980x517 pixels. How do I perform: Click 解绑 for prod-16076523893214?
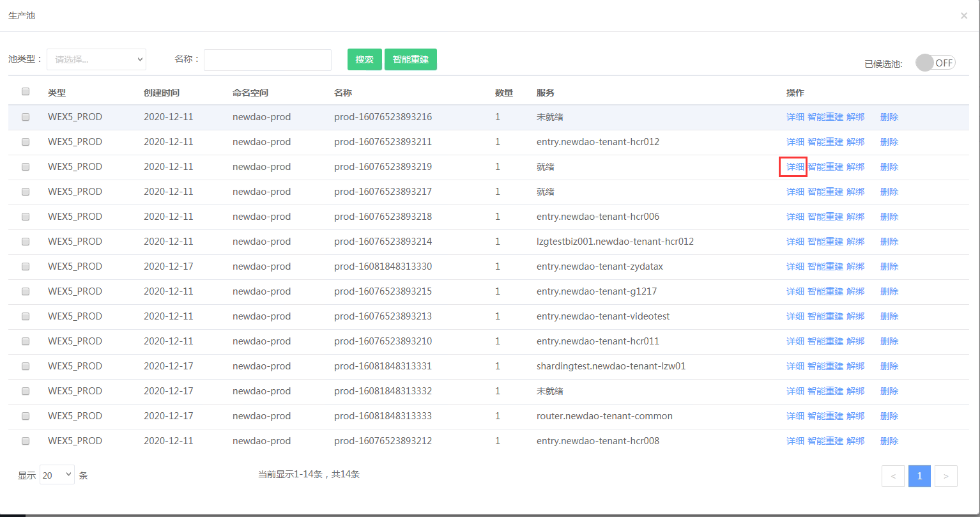point(855,242)
